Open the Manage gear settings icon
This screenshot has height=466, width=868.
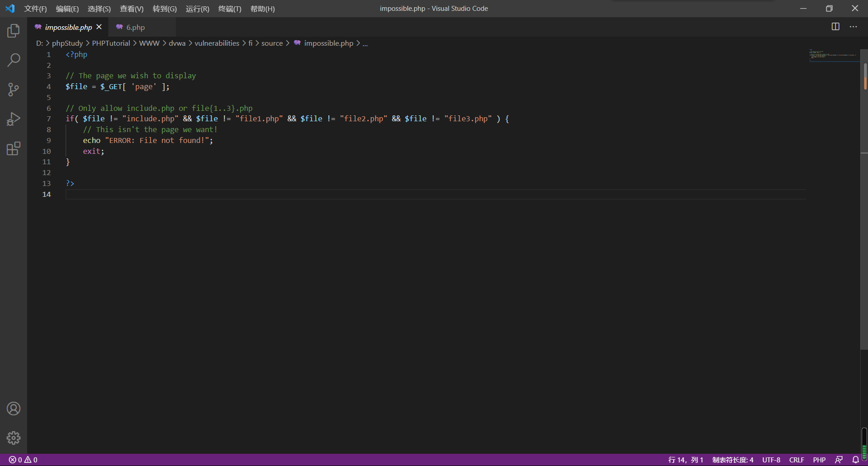pos(14,437)
